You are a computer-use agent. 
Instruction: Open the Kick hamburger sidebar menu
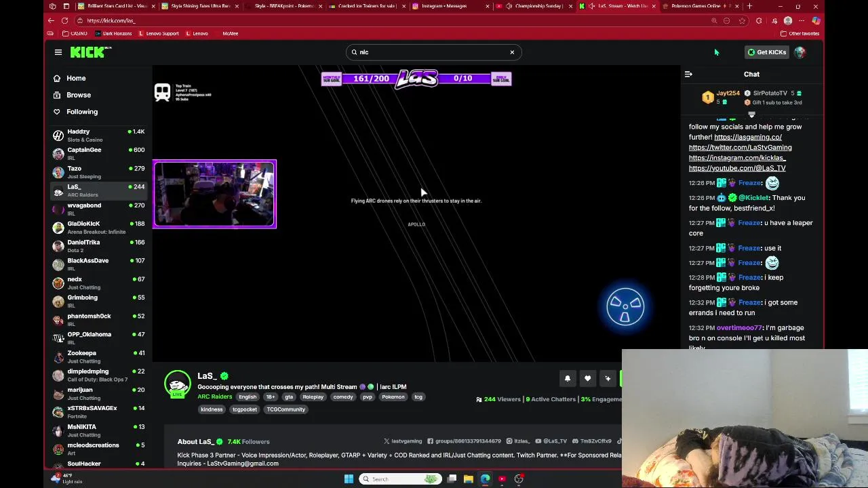pyautogui.click(x=58, y=52)
